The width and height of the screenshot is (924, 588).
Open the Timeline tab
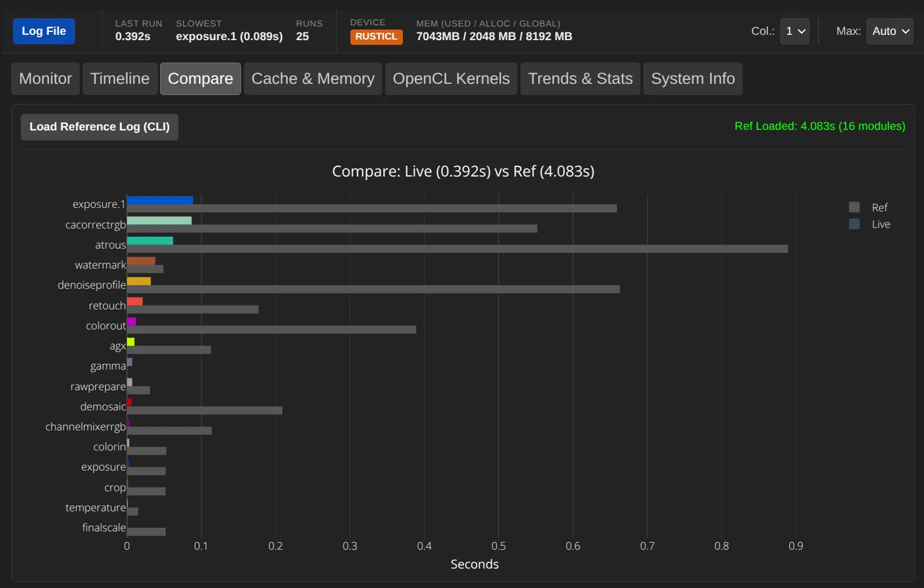[120, 79]
